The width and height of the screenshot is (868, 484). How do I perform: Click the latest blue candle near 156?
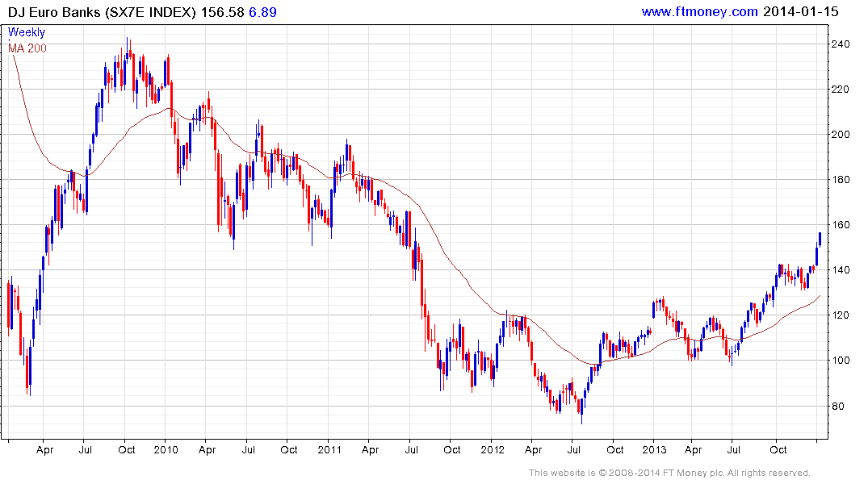coord(820,240)
